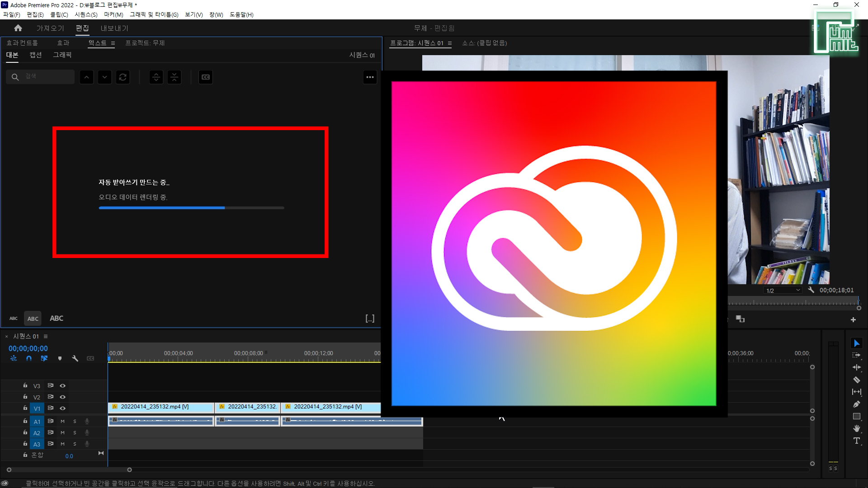868x488 pixels.
Task: Solo the A2 audio track
Action: click(x=75, y=432)
